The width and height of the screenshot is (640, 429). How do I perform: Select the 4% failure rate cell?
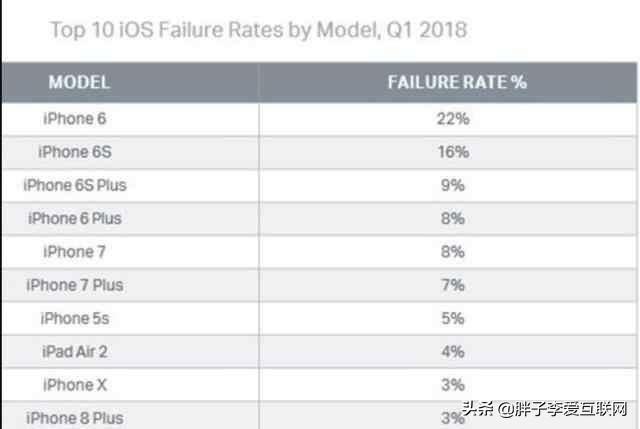tap(452, 351)
